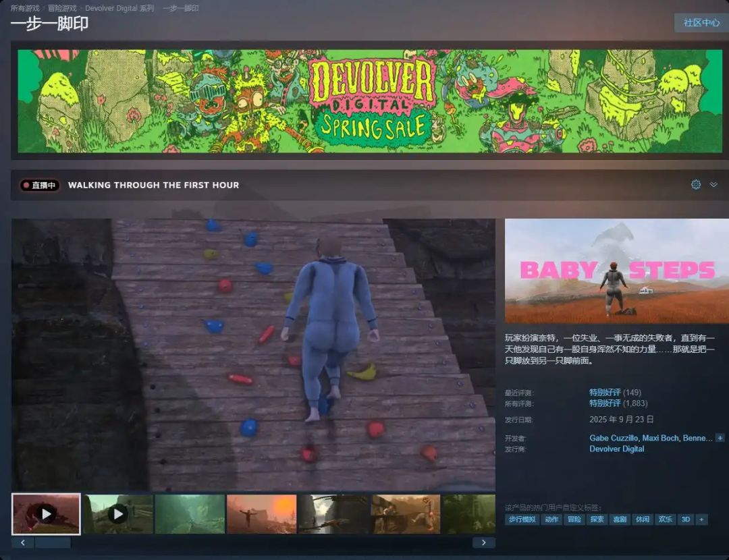The width and height of the screenshot is (729, 560).
Task: Click the 直播中 live indicator badge
Action: click(40, 185)
